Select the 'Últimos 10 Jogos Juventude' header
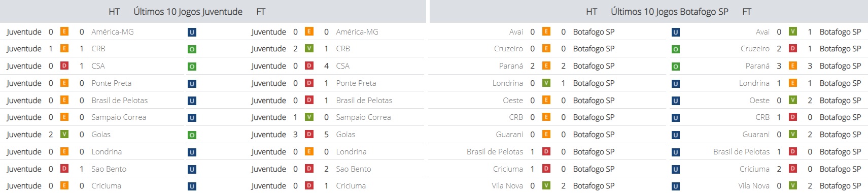This screenshot has width=868, height=193. pos(188,11)
